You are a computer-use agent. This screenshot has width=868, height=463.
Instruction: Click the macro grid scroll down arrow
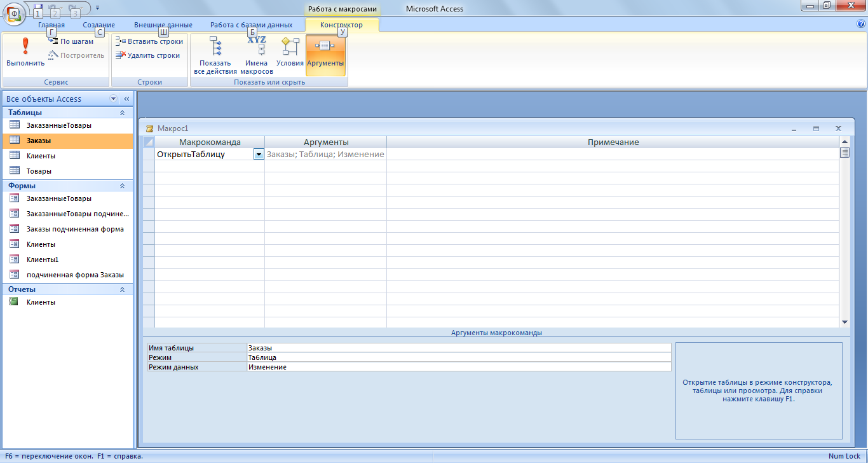click(x=844, y=322)
